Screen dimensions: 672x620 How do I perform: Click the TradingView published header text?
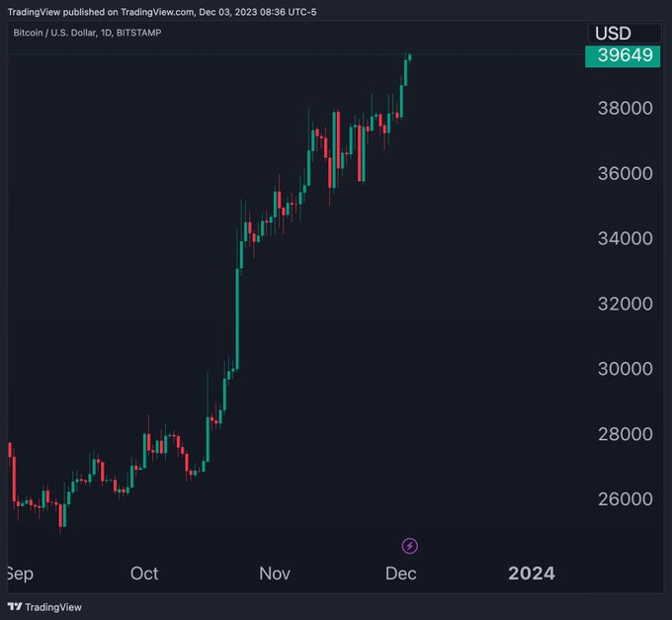[162, 12]
